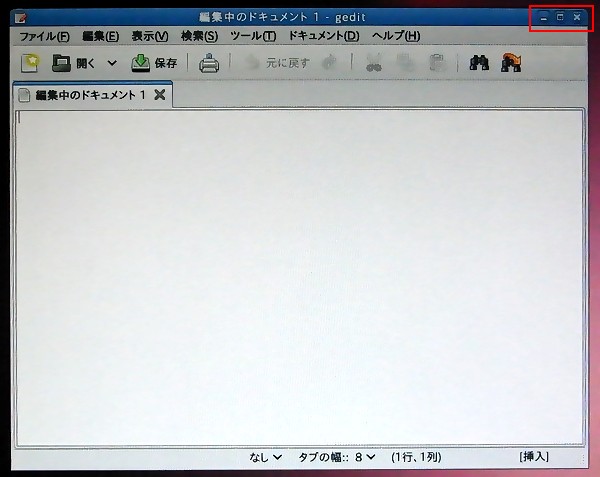Screen dimensions: 600x477
Task: Maximize the gedit window
Action: (x=560, y=17)
